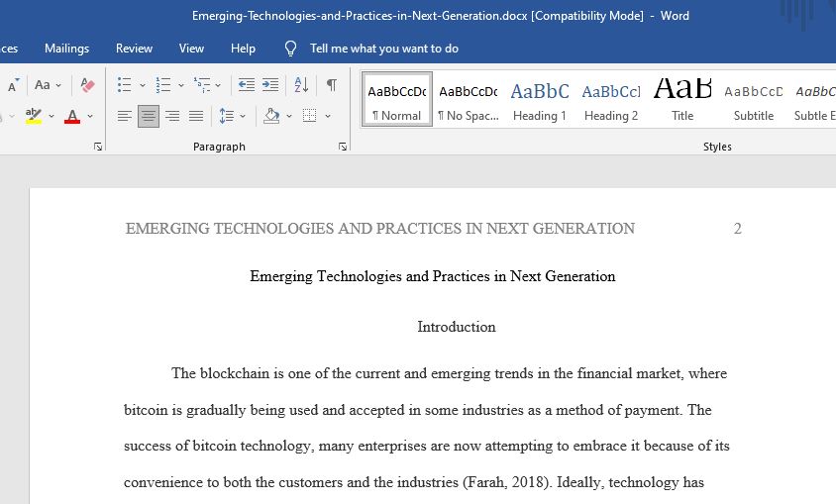Click the Increase Indent icon
The width and height of the screenshot is (836, 504).
click(270, 85)
